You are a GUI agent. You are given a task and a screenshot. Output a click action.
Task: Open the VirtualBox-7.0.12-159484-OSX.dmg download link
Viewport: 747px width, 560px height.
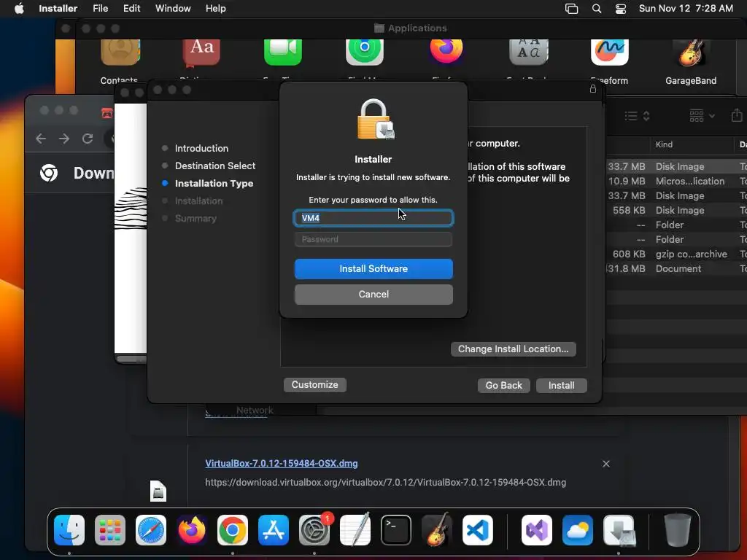pyautogui.click(x=282, y=463)
